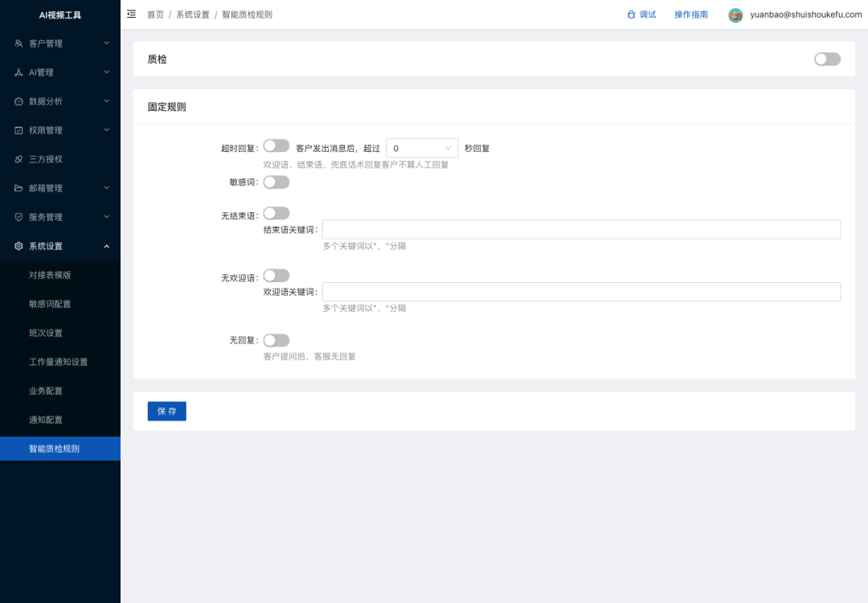
Task: Click 智能质检规则 breadcrumb
Action: coord(247,14)
